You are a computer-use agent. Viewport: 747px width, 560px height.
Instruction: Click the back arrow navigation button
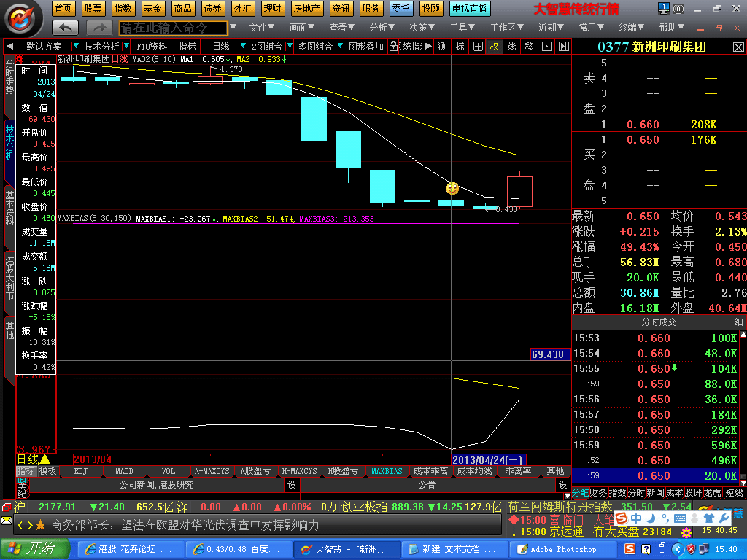65,28
